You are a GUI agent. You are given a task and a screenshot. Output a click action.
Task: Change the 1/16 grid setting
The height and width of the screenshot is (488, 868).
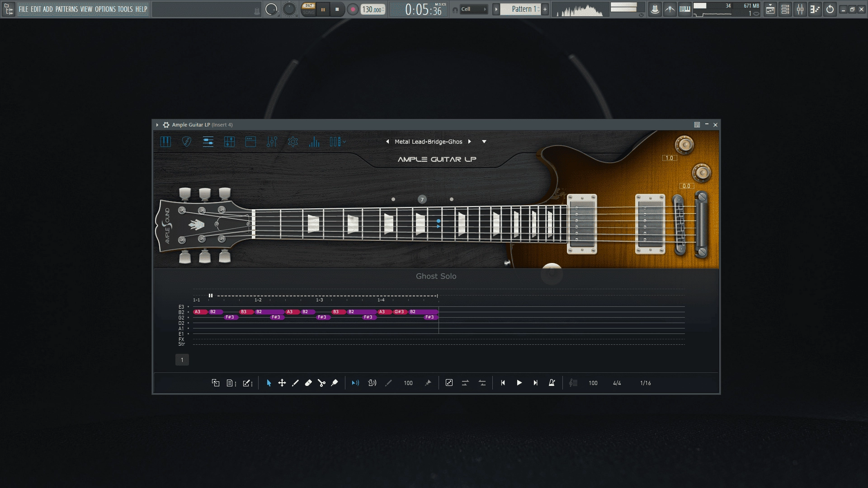(646, 383)
